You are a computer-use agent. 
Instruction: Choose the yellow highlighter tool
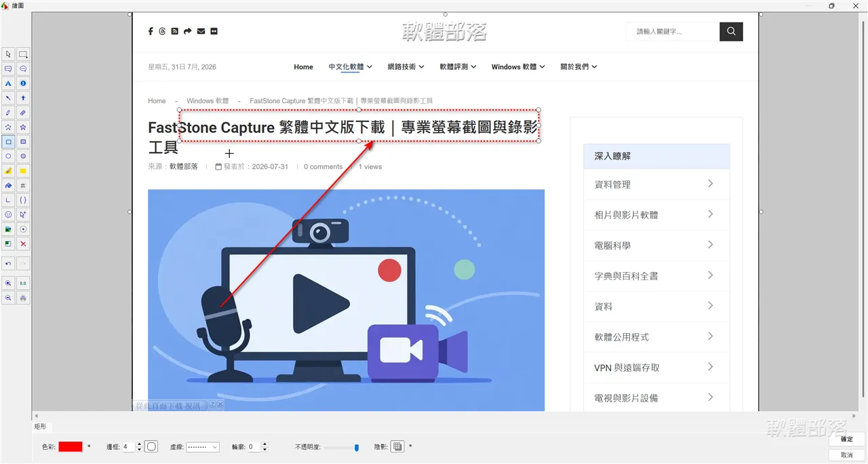coord(8,171)
